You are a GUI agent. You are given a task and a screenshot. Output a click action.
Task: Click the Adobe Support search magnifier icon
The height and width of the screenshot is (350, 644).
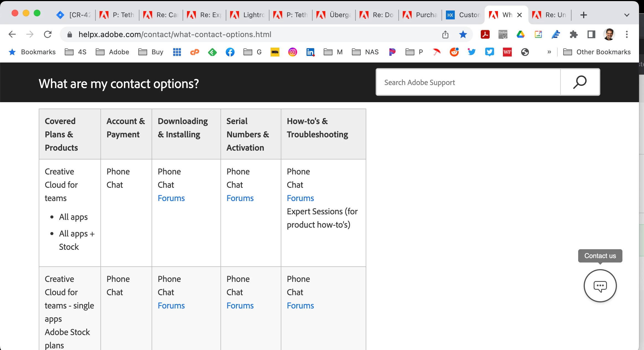click(580, 82)
